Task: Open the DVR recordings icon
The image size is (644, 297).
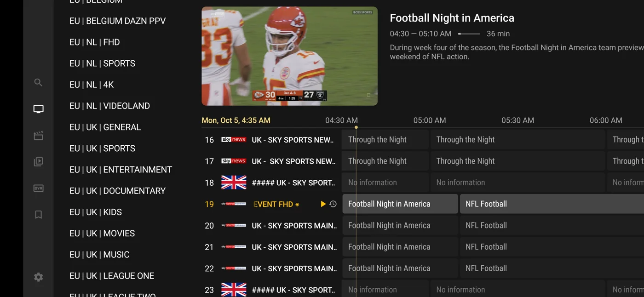Action: click(39, 188)
